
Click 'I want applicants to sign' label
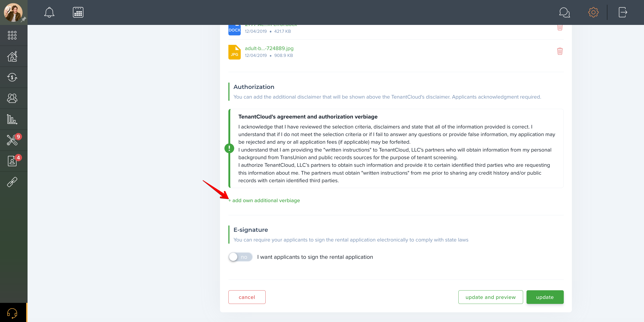point(315,257)
